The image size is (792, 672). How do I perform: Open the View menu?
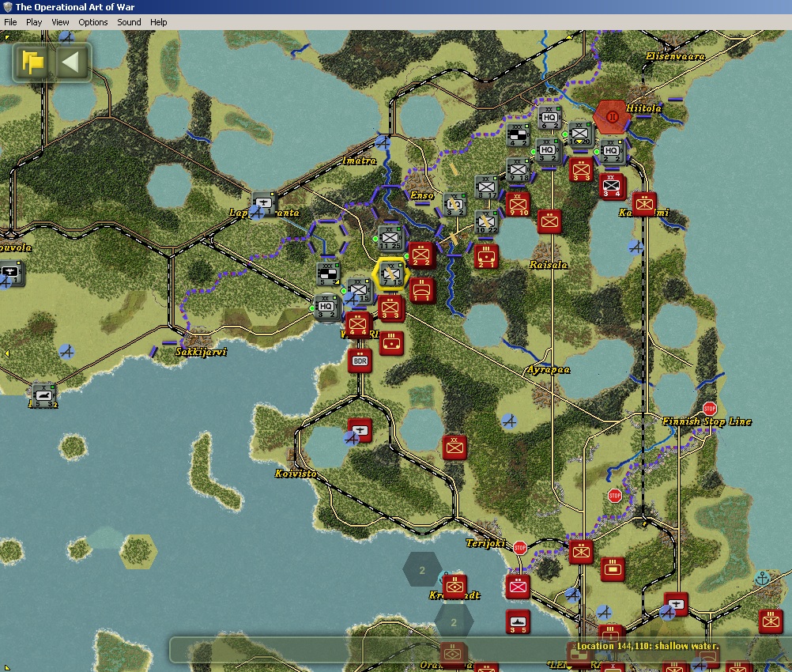click(x=60, y=22)
